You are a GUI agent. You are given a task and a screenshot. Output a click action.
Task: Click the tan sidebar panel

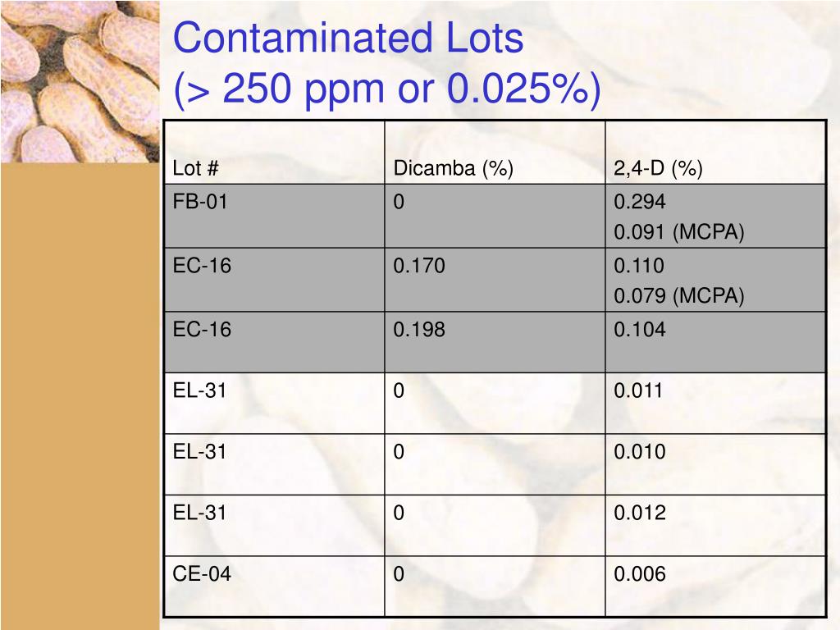pyautogui.click(x=80, y=396)
